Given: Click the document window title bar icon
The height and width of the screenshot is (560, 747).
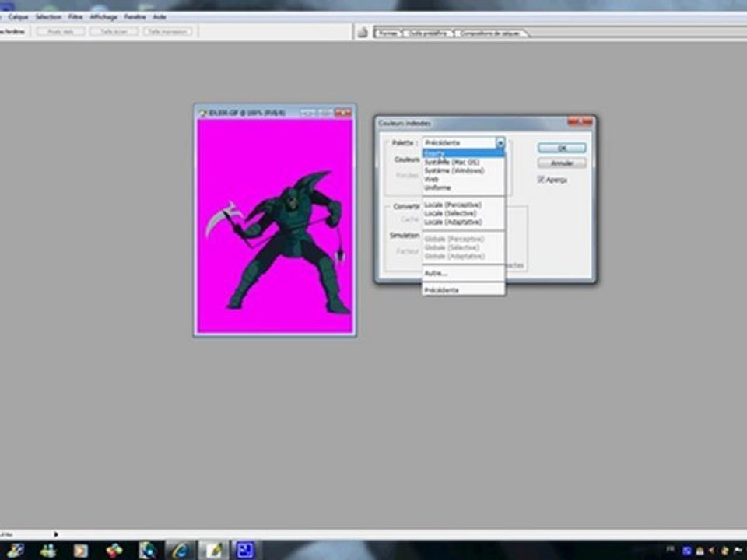Looking at the screenshot, I should [202, 113].
